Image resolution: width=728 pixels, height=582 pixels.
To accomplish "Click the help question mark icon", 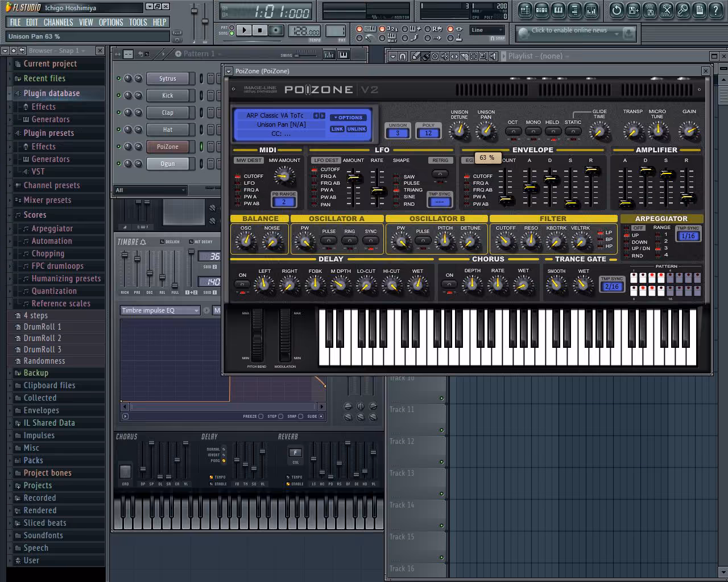I will 715,10.
